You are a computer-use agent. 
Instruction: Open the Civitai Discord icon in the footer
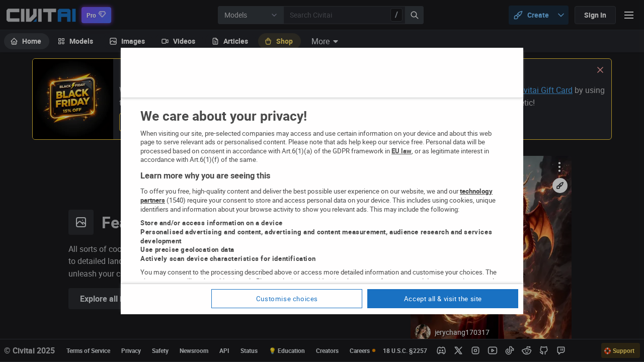click(441, 350)
